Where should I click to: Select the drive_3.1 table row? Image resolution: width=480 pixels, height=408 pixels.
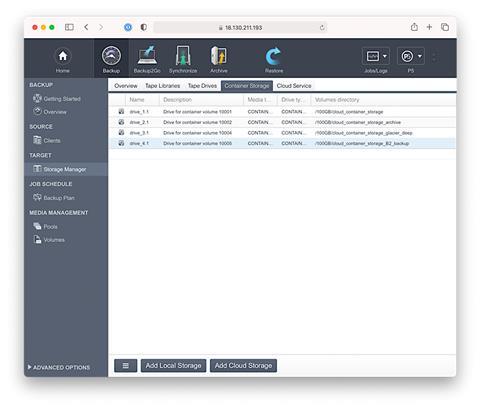point(282,133)
